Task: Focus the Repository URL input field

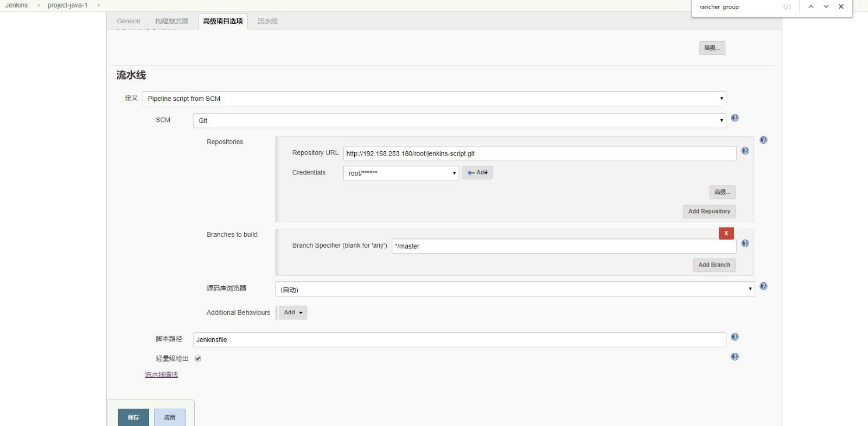Action: 540,153
